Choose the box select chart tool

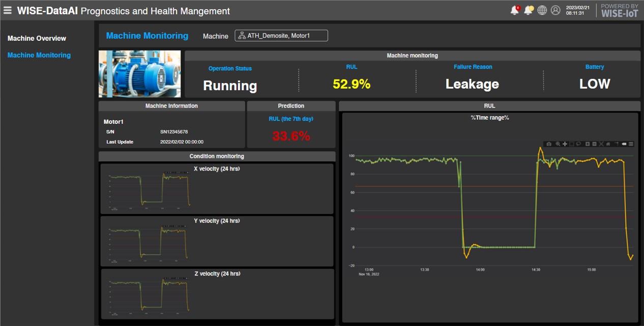572,144
